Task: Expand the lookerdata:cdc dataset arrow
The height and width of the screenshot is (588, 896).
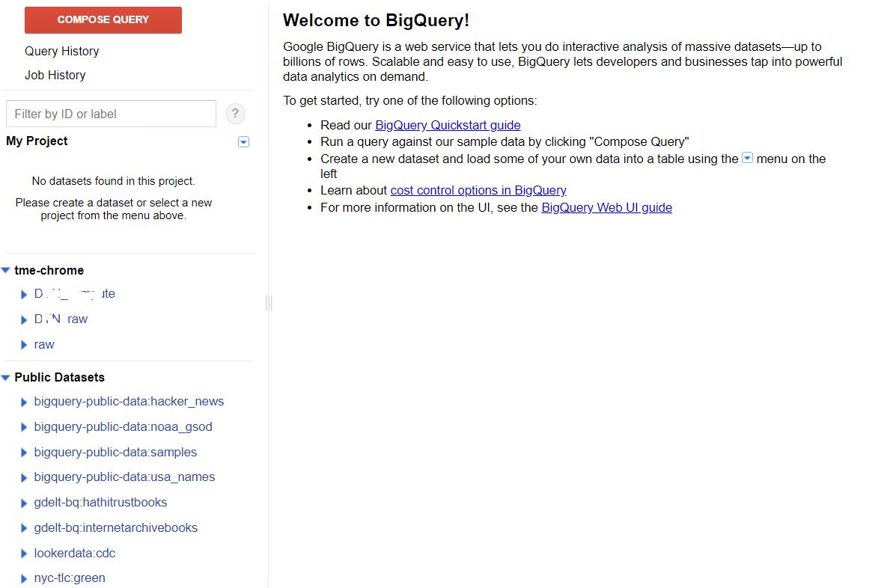Action: tap(23, 553)
